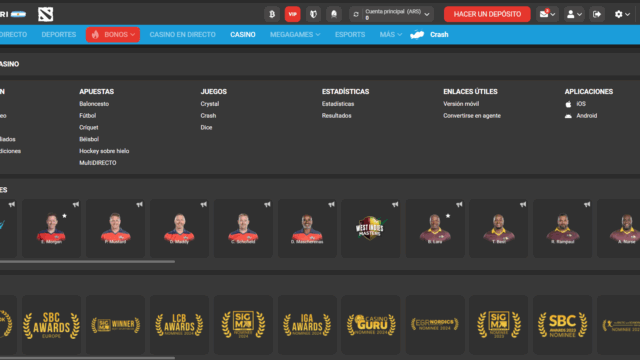This screenshot has width=640, height=360.
Task: Open the Crash game link in navbar
Action: tap(439, 35)
